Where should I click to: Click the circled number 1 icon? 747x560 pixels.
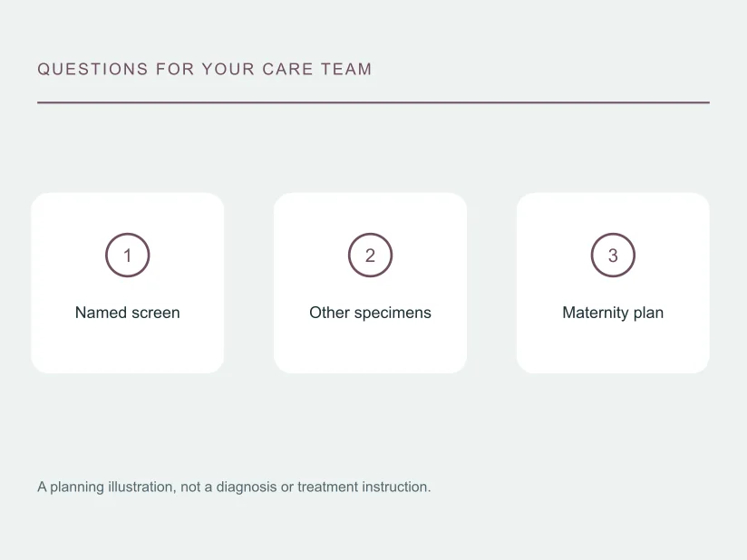(127, 255)
